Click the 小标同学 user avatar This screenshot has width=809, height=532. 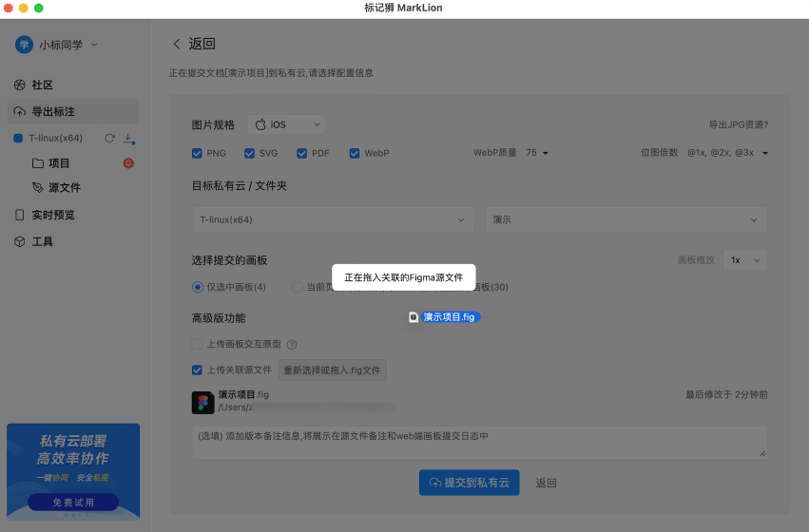click(x=24, y=45)
